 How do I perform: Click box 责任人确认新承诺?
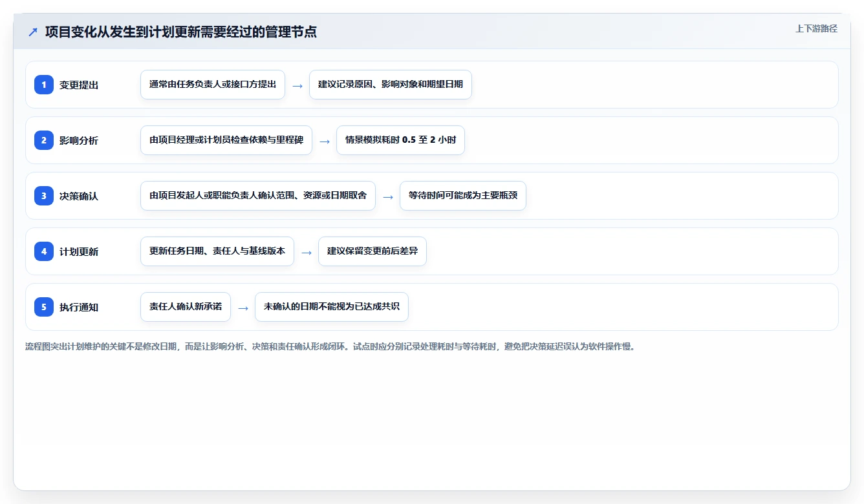pos(186,307)
